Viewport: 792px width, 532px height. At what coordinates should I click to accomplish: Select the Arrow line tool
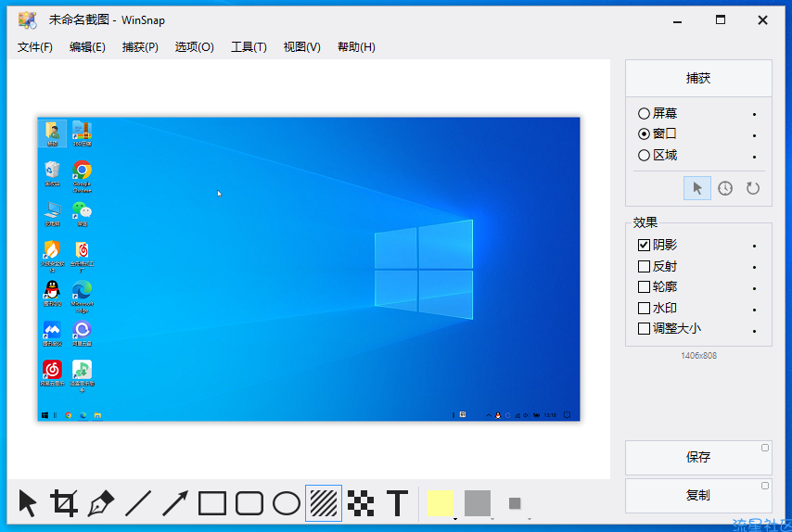(x=175, y=502)
